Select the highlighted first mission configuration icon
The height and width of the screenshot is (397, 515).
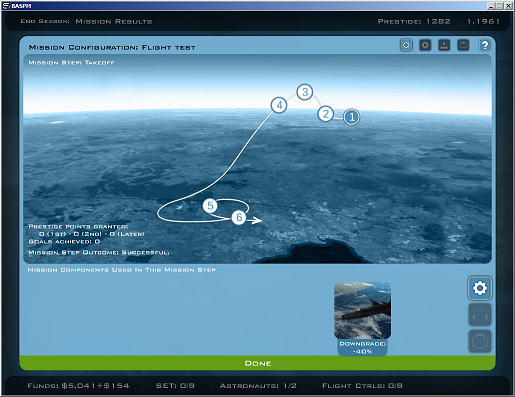pyautogui.click(x=406, y=45)
